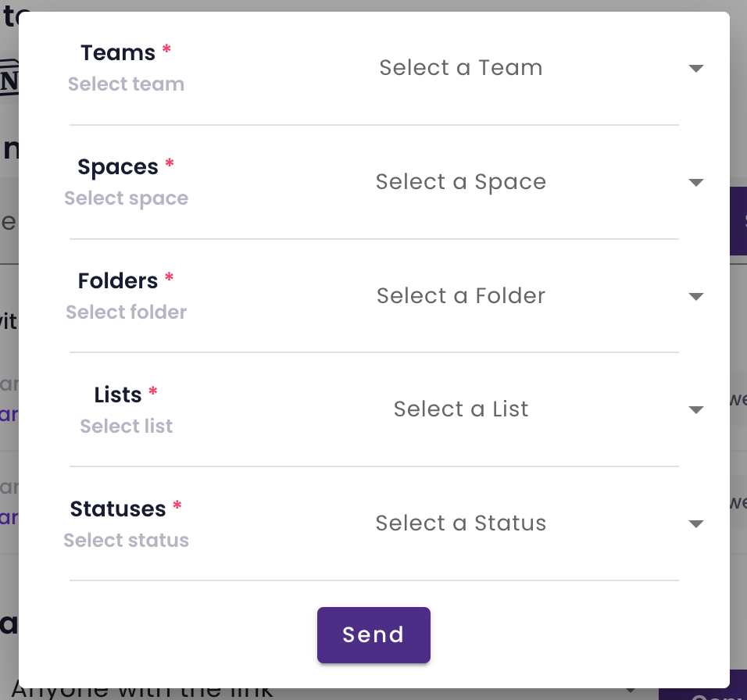The image size is (747, 700).
Task: Open the Select a Folder dropdown
Action: (461, 296)
